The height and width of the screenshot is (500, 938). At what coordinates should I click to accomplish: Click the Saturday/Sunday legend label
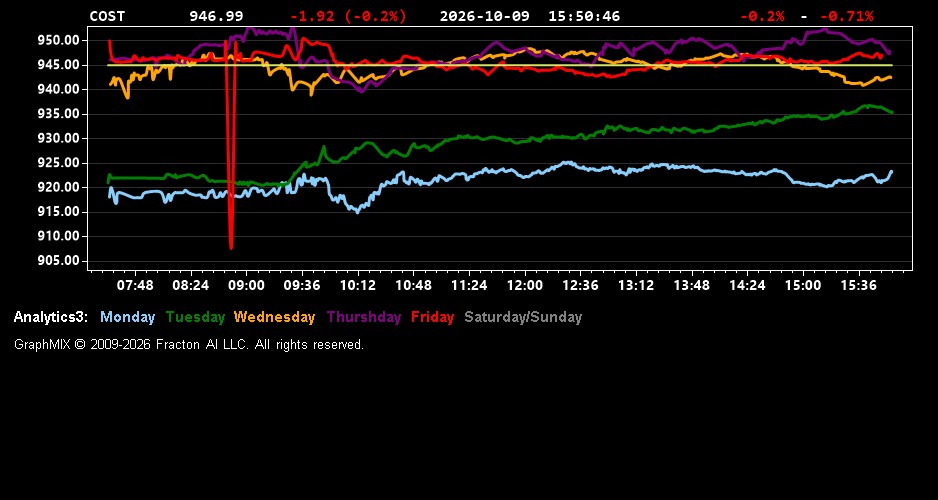[x=523, y=317]
